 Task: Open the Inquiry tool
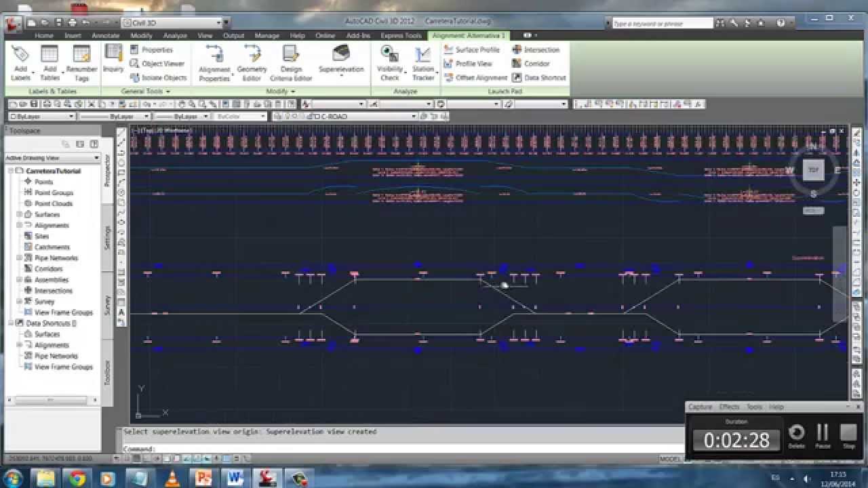[x=113, y=60]
